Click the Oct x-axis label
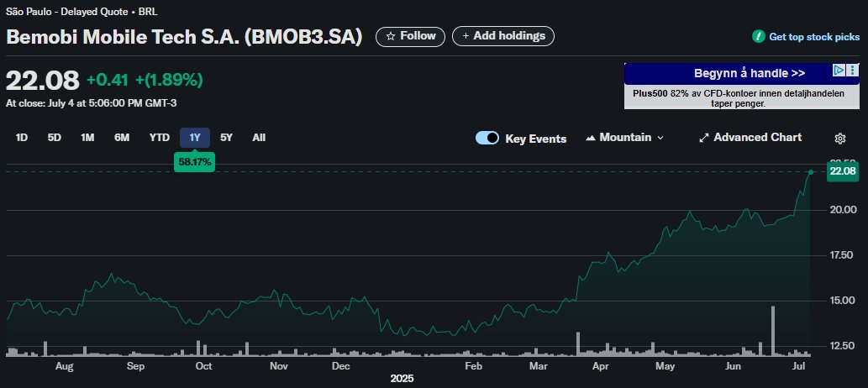The image size is (868, 388). pos(204,366)
